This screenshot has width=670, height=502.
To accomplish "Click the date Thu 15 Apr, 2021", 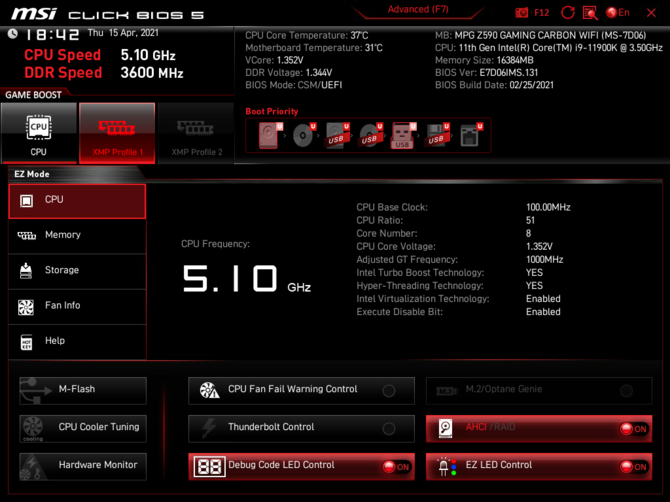I will click(123, 33).
